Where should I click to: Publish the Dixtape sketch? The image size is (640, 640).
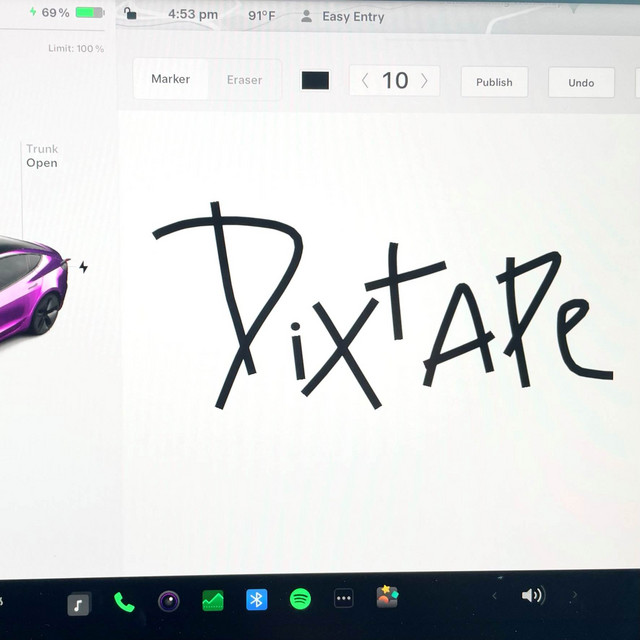point(494,82)
